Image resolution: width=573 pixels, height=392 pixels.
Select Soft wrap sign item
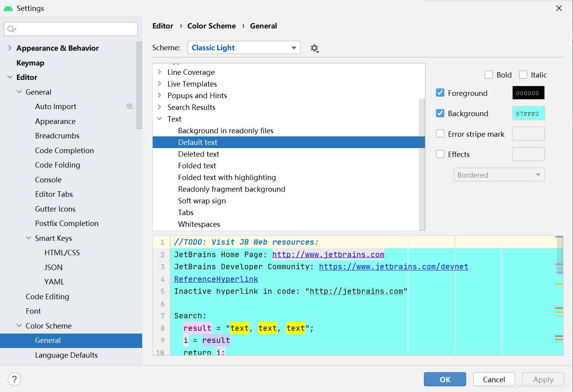tap(202, 201)
